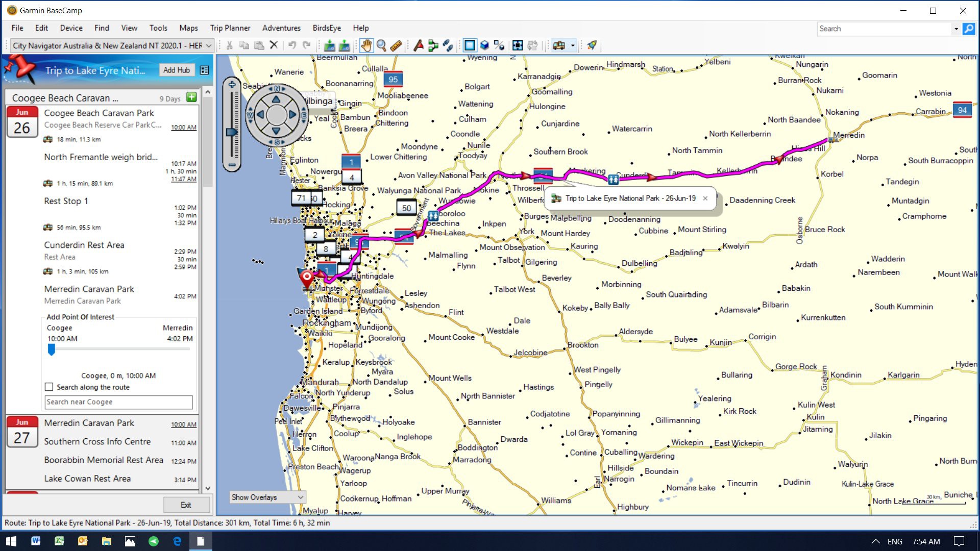Select the Measure ruler tool
The image size is (980, 551).
point(396,45)
